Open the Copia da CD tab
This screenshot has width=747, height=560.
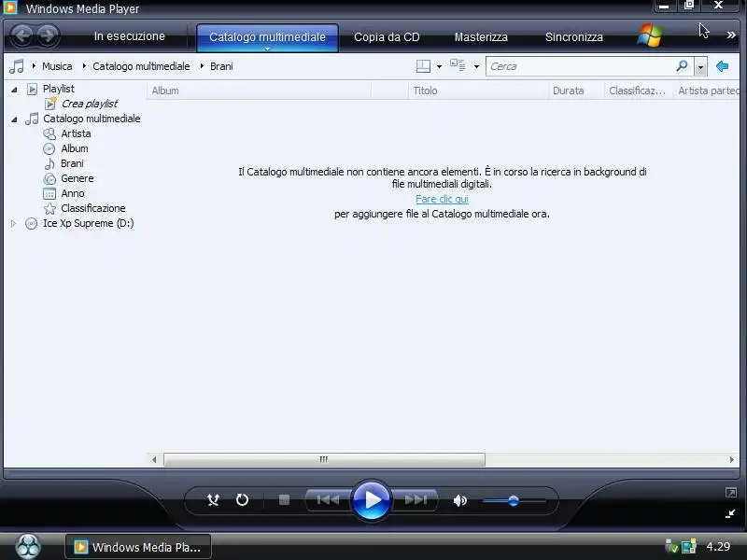click(387, 37)
